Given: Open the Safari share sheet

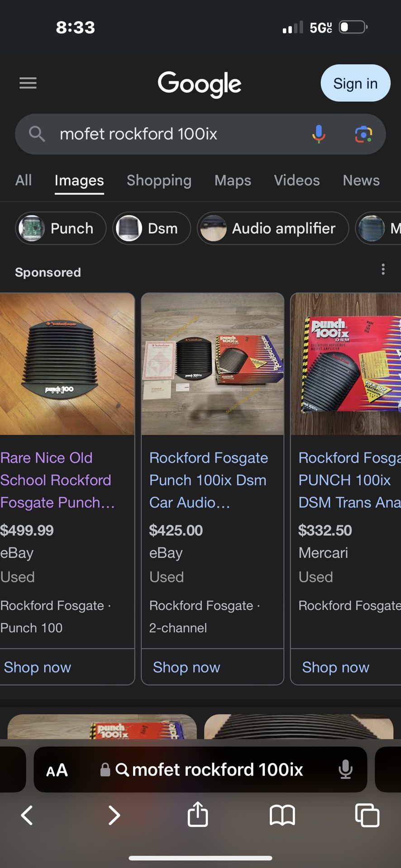Looking at the screenshot, I should pyautogui.click(x=198, y=814).
